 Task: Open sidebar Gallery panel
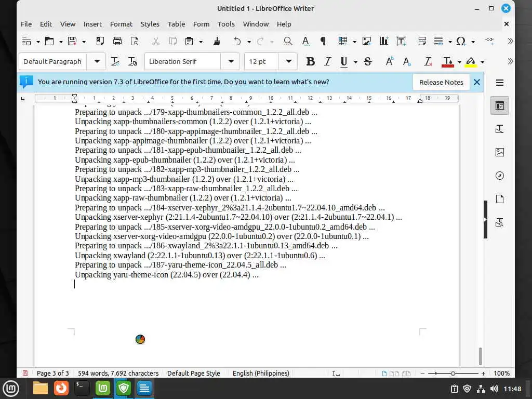[499, 152]
